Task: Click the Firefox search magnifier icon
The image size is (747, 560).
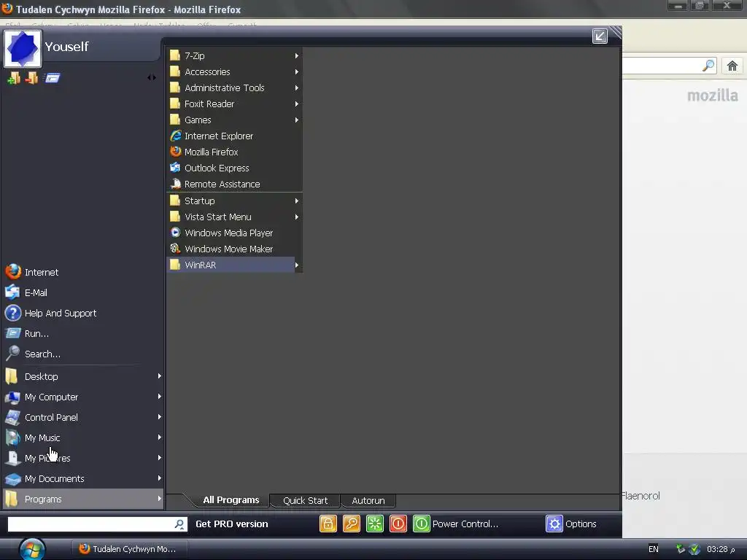Action: [x=708, y=66]
